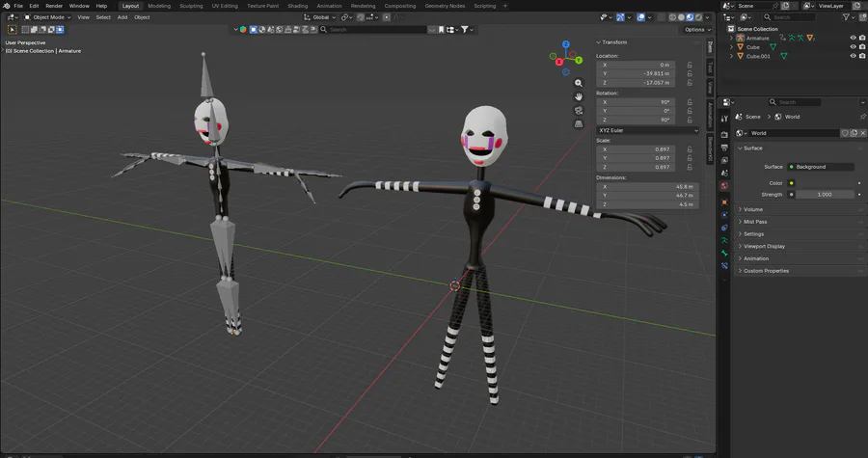Switch to Material Preview viewport shading

[x=690, y=17]
